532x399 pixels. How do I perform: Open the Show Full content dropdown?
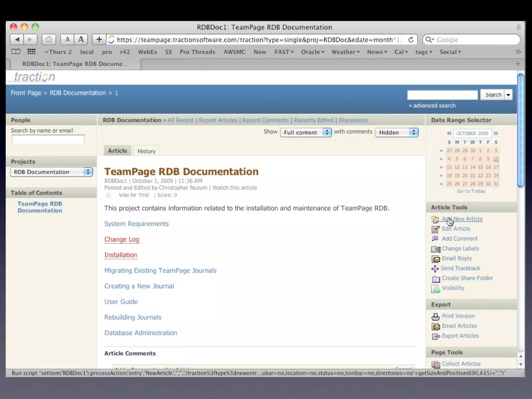(x=306, y=132)
